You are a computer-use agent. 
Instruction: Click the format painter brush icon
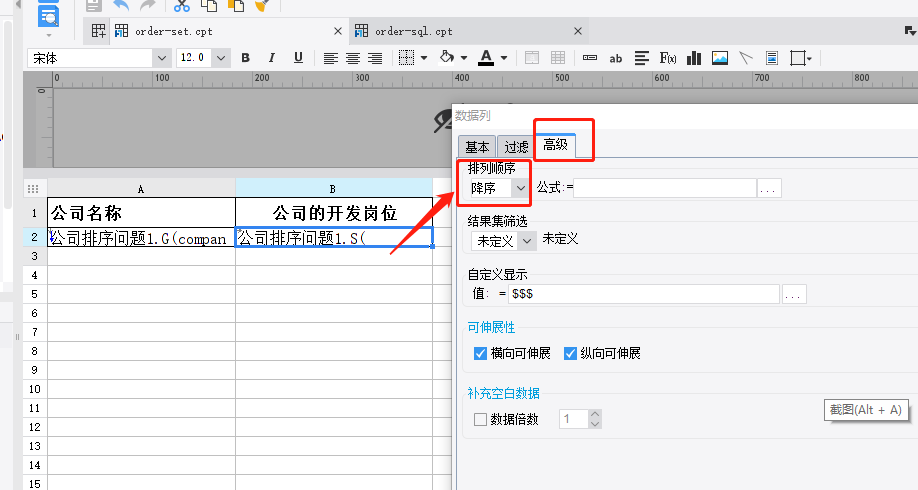262,6
